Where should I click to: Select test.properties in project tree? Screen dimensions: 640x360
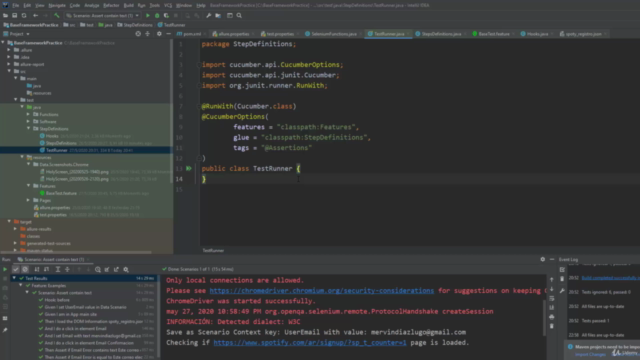[53, 215]
